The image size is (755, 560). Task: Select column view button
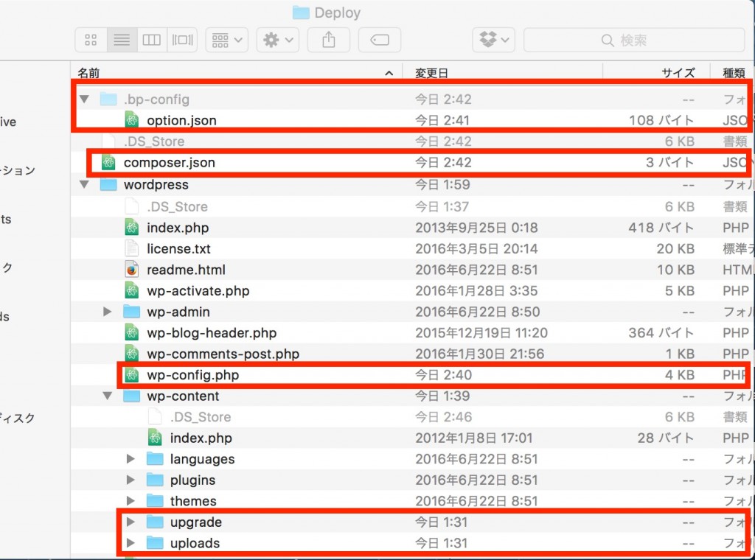[151, 40]
